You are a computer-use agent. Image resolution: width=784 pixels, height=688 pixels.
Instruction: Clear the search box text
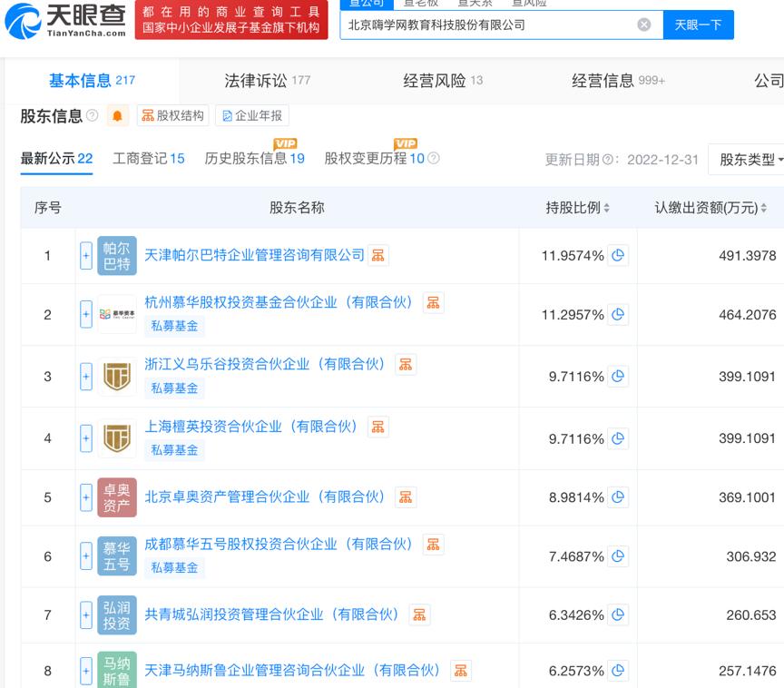click(x=644, y=25)
